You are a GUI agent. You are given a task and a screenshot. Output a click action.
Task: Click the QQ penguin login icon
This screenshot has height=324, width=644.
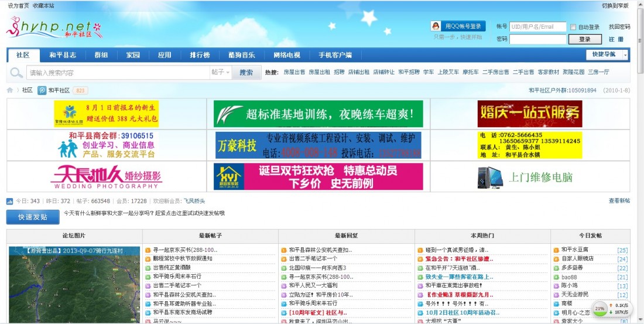click(436, 26)
